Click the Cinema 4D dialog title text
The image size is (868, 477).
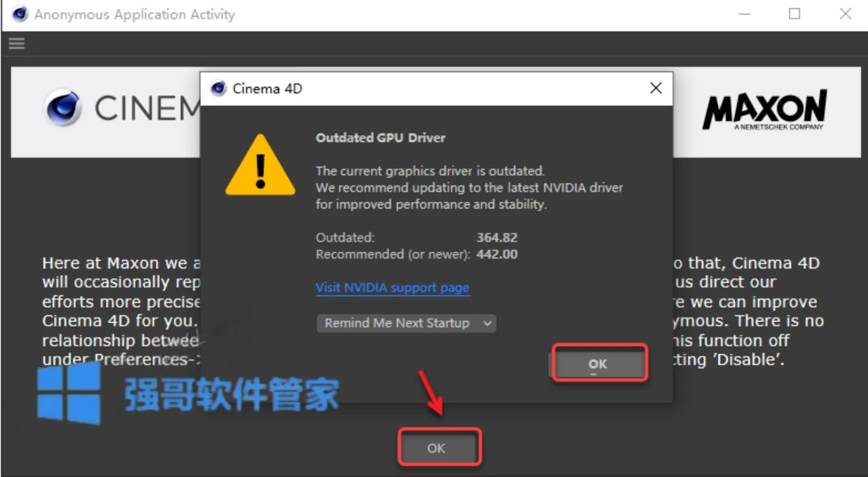(x=267, y=88)
